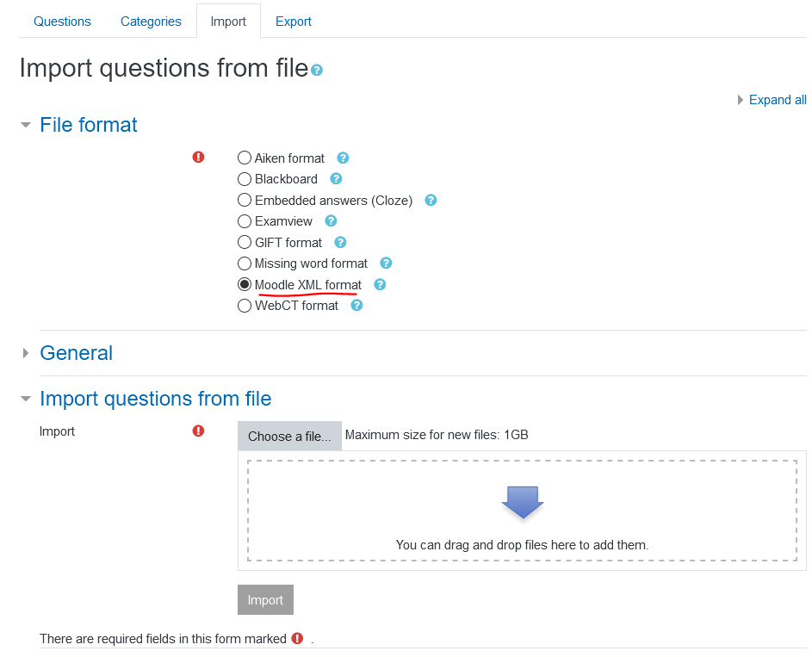Select the GIFT format radio button
The image size is (812, 657).
(245, 242)
